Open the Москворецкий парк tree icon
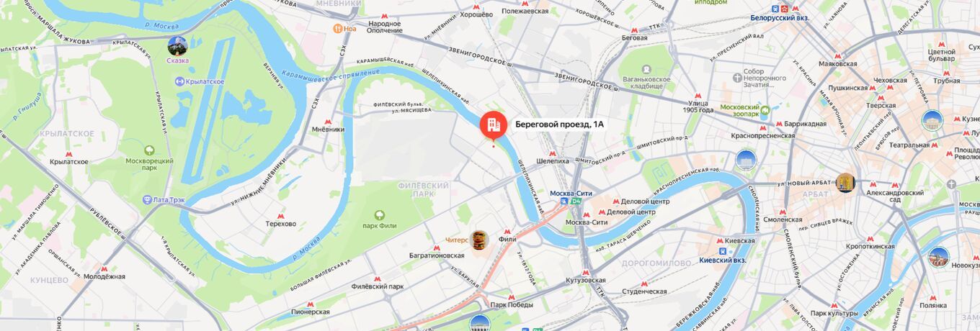Viewport: 980px width, 331px height. coord(149,150)
